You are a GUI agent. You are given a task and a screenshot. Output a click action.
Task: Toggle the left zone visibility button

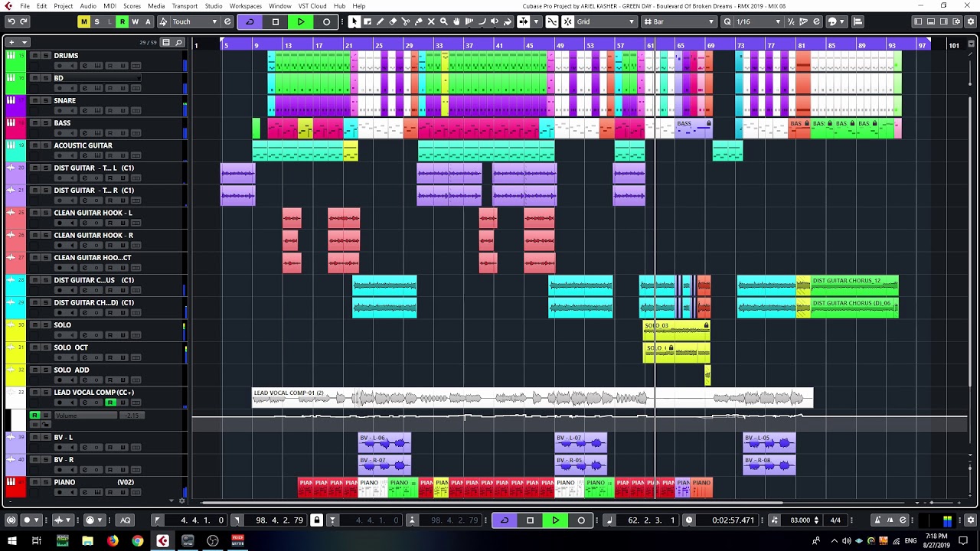click(920, 21)
